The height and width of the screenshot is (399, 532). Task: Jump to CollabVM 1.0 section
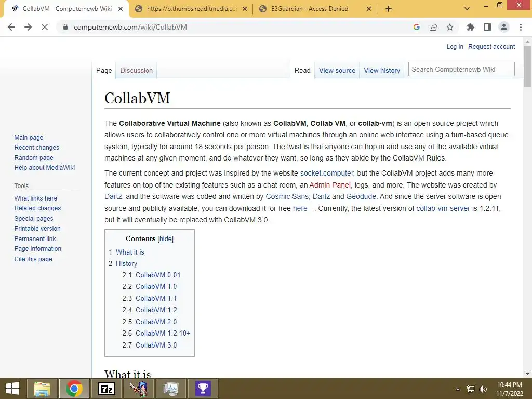(x=156, y=286)
